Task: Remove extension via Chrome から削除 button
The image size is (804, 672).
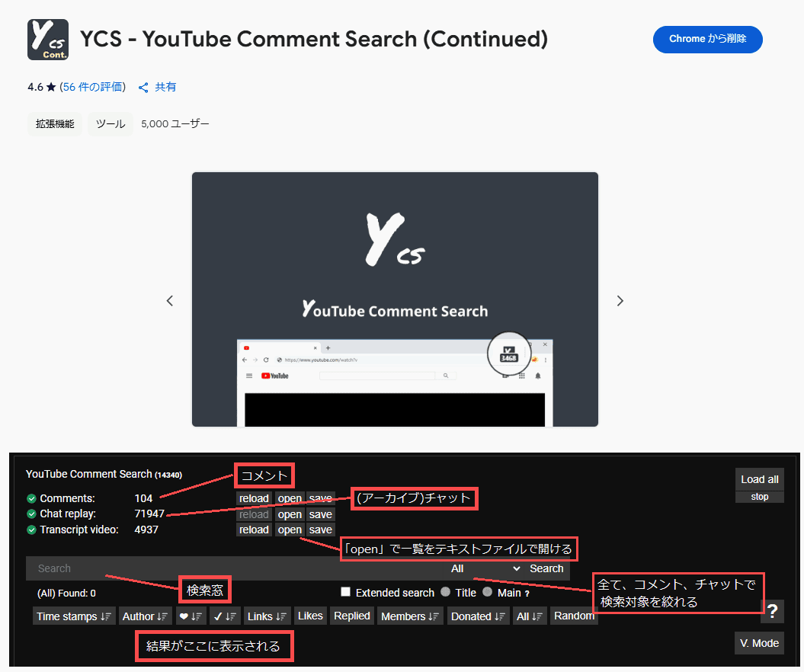Action: [x=708, y=39]
